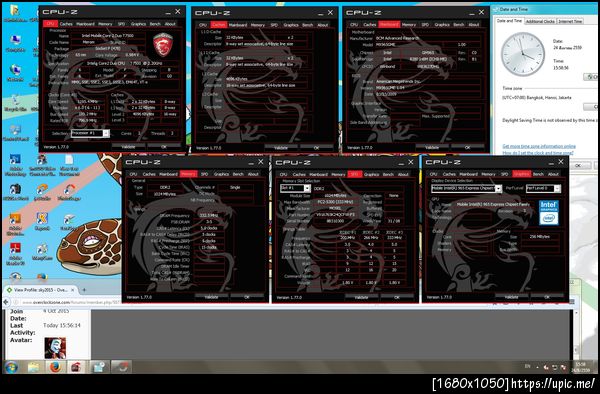This screenshot has width=600, height=394.
Task: Click OK in the SPD window
Action: click(397, 297)
